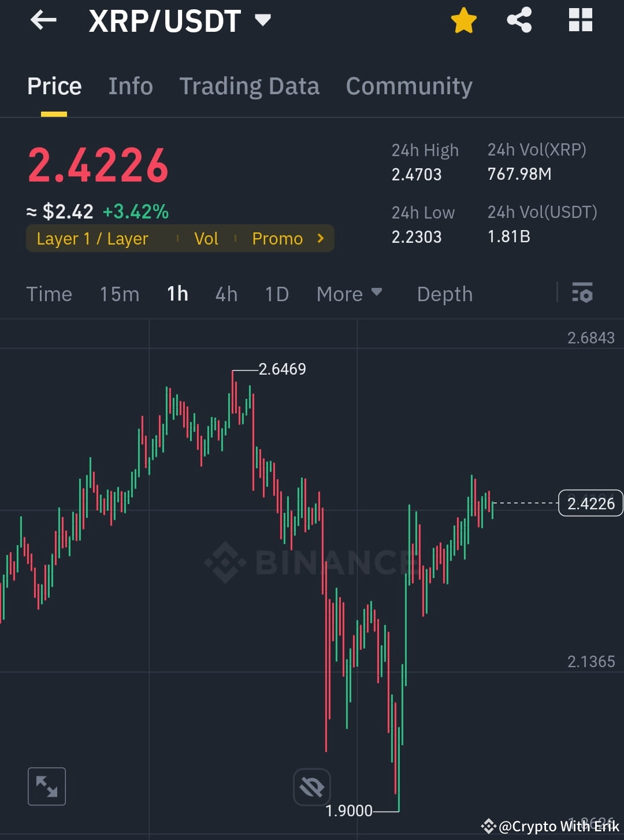Open the grid menu in the top bar

click(x=580, y=20)
